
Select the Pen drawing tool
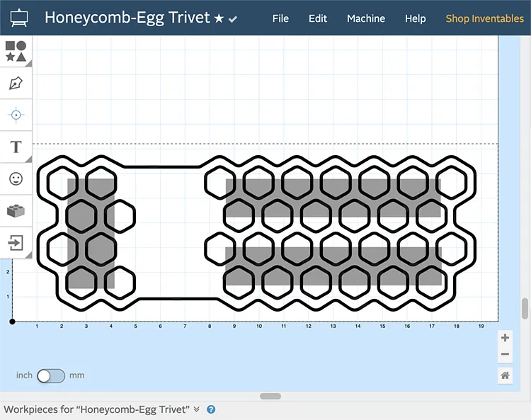[16, 83]
